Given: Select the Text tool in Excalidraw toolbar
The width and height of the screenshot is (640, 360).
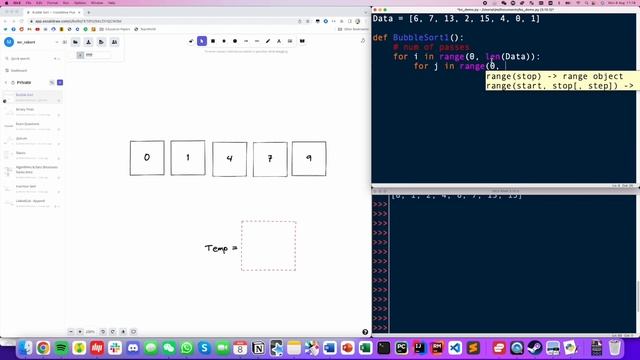Looking at the screenshot, I should [x=279, y=41].
